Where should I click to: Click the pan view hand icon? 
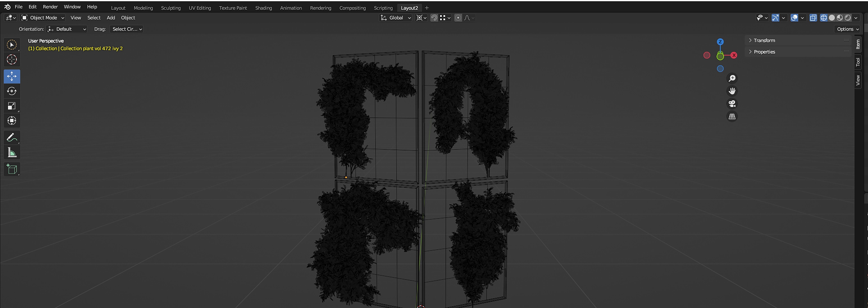732,91
